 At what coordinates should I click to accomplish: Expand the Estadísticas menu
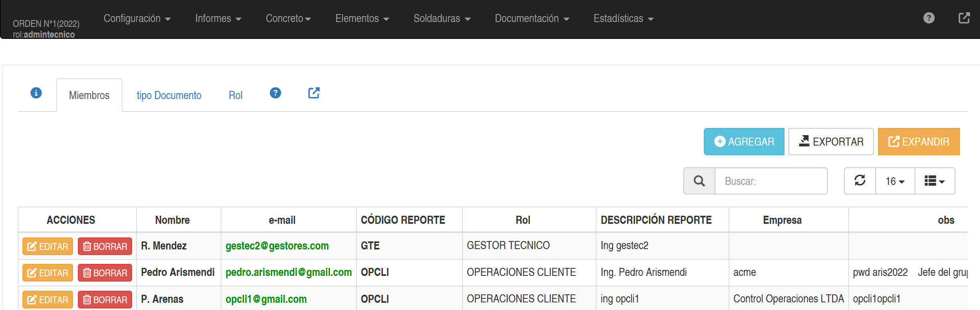click(x=623, y=18)
